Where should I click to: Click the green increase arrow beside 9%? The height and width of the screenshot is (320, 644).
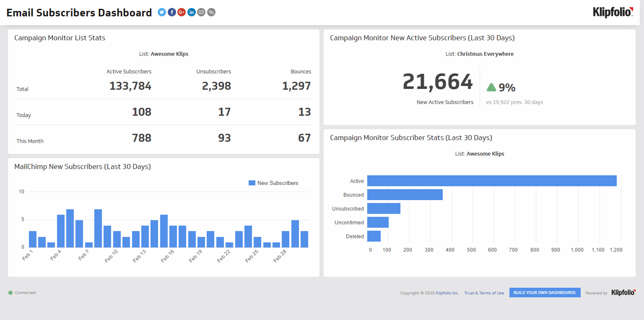click(491, 87)
